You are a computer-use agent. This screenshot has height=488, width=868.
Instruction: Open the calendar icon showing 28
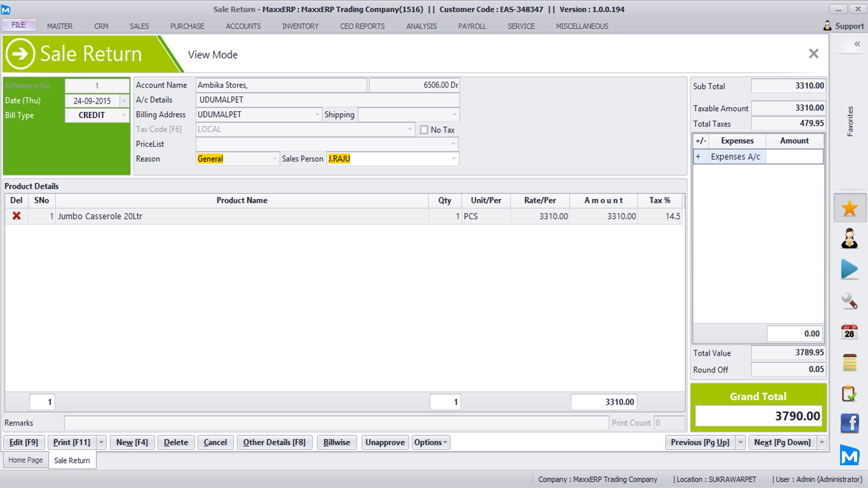(850, 332)
